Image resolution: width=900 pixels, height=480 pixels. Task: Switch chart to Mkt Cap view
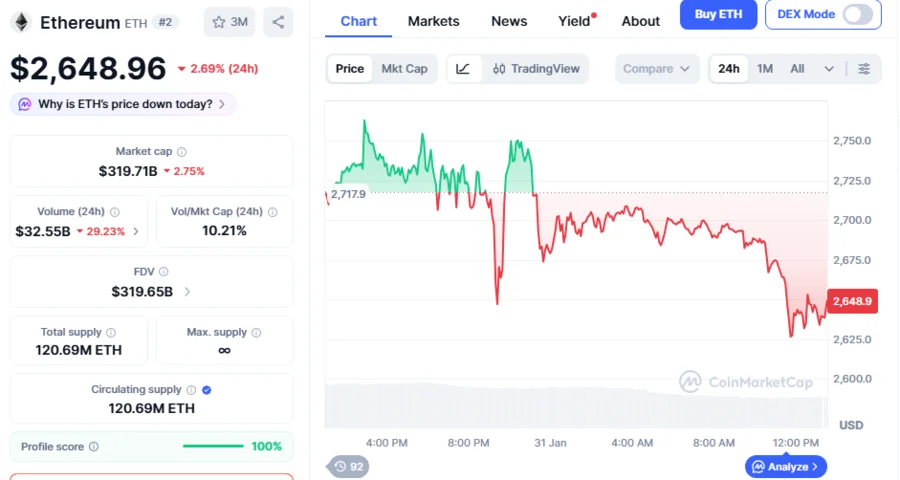(404, 69)
